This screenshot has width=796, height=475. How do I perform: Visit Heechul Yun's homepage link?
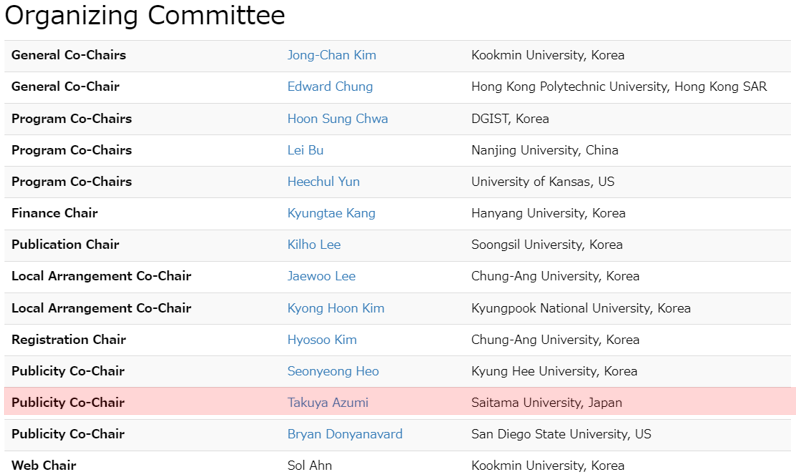323,182
